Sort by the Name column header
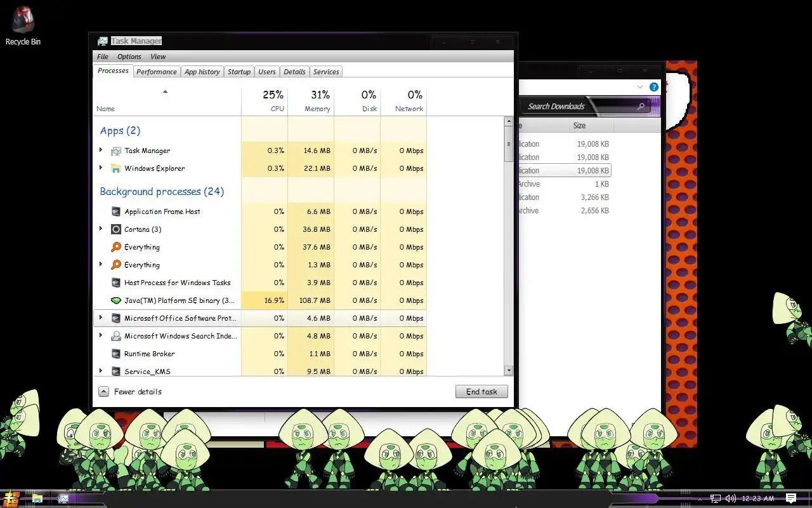The height and width of the screenshot is (508, 812). 167,102
